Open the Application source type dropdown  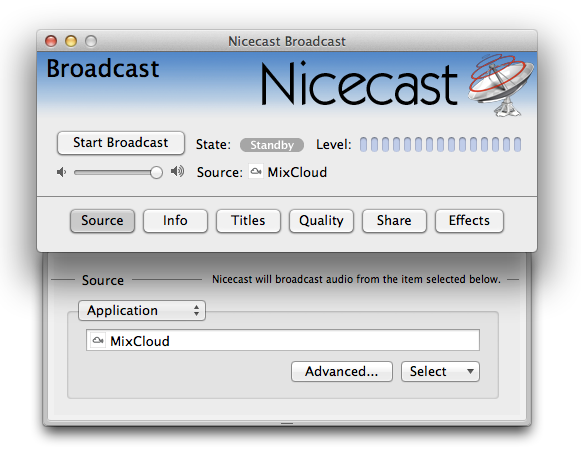pyautogui.click(x=142, y=310)
